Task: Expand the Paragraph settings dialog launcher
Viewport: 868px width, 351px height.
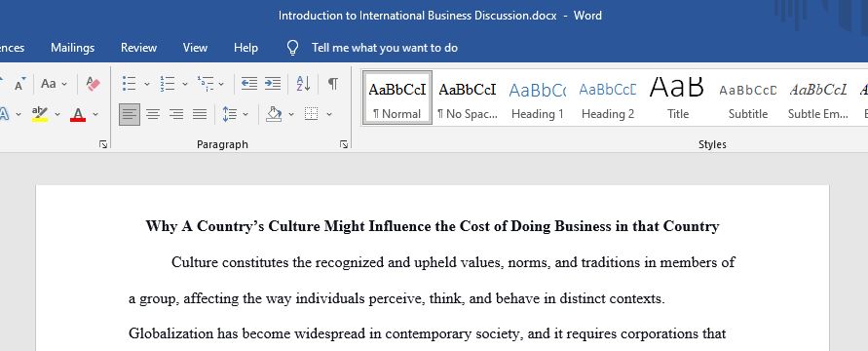Action: coord(344,144)
